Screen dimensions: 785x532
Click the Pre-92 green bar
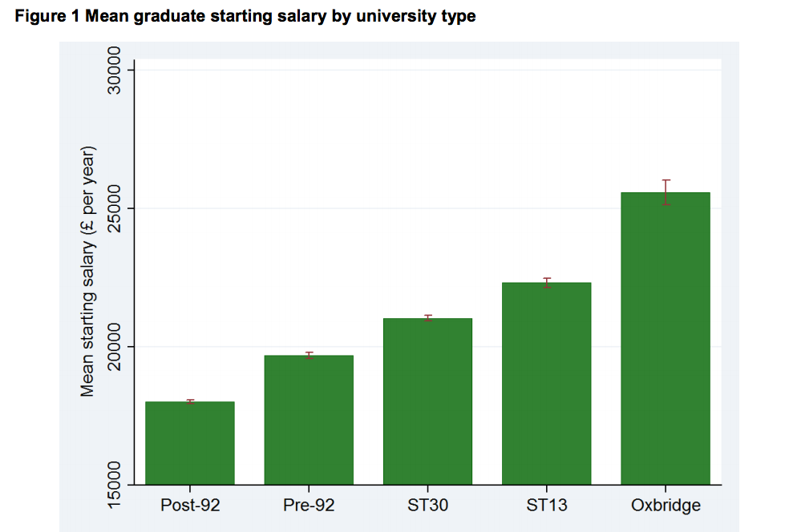[309, 420]
